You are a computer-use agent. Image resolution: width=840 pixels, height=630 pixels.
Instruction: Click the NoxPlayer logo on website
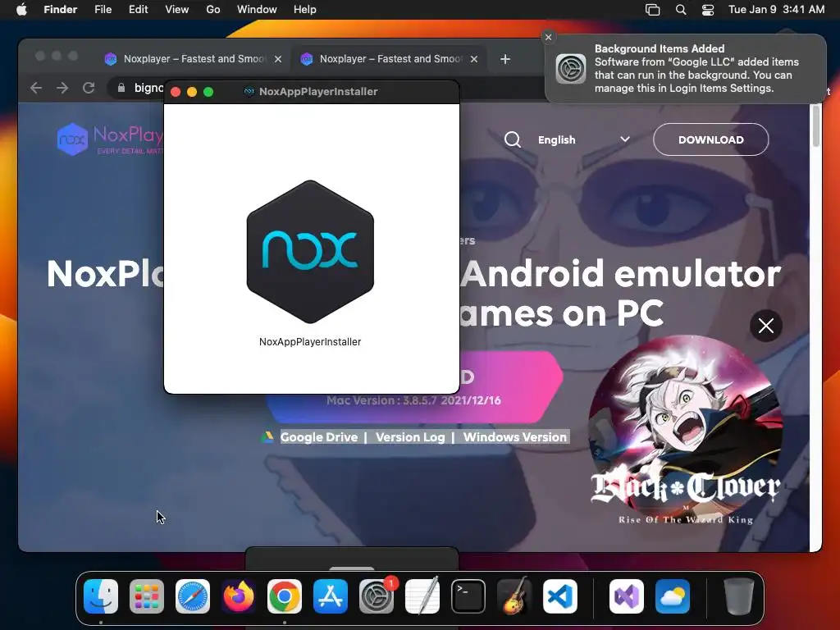coord(110,139)
